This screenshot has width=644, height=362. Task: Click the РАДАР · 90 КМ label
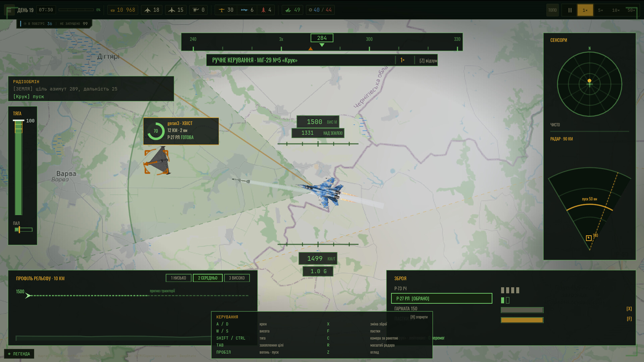[561, 139]
